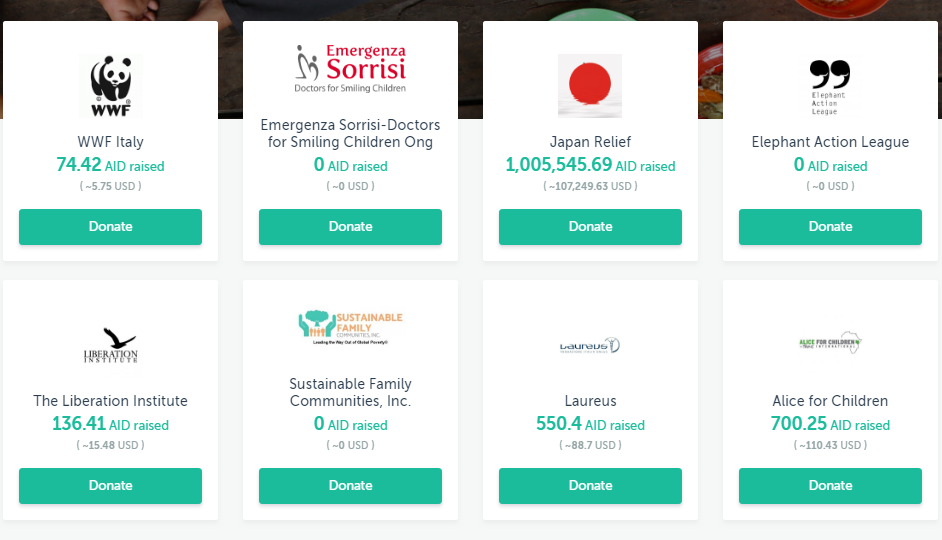Select the Laureus charity name
942x540 pixels.
pyautogui.click(x=590, y=401)
